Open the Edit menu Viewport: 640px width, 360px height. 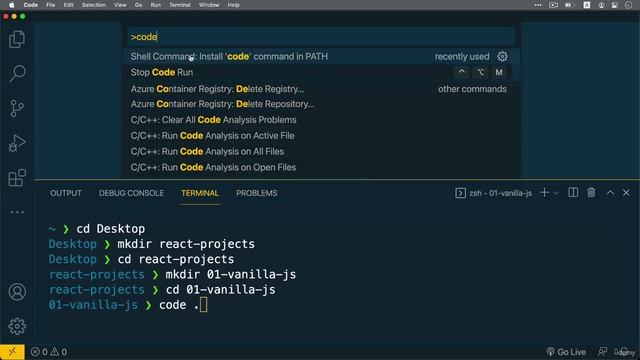tap(69, 5)
